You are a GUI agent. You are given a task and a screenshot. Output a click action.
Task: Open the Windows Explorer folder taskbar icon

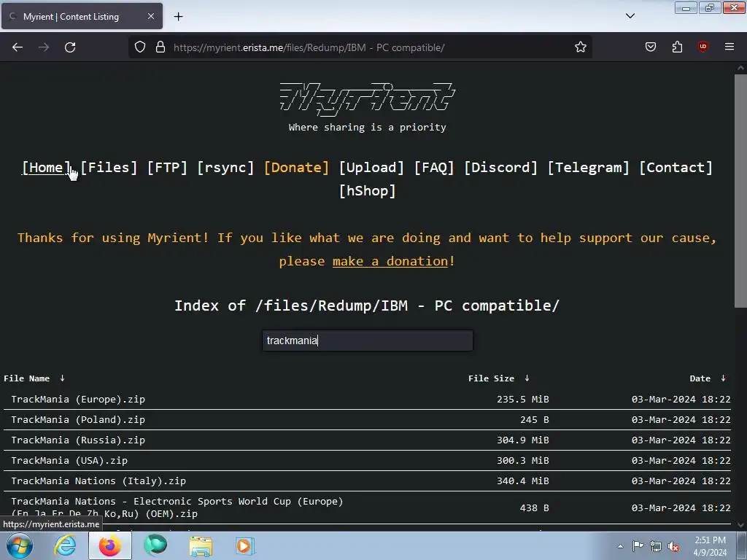click(x=201, y=545)
